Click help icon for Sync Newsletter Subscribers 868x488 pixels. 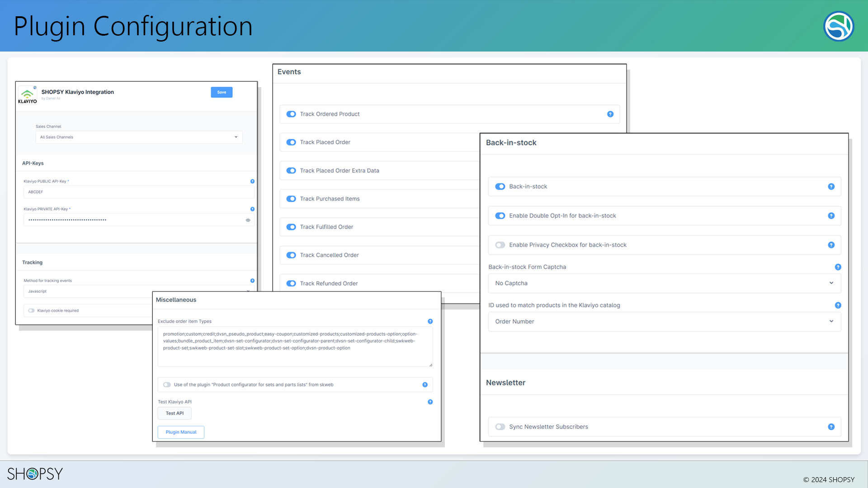[x=831, y=427]
